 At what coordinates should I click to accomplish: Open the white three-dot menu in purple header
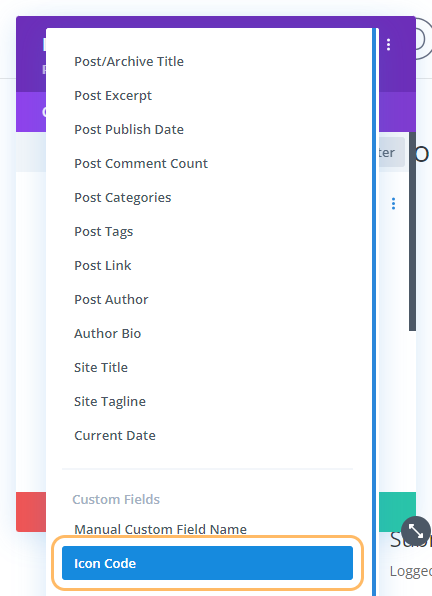388,44
